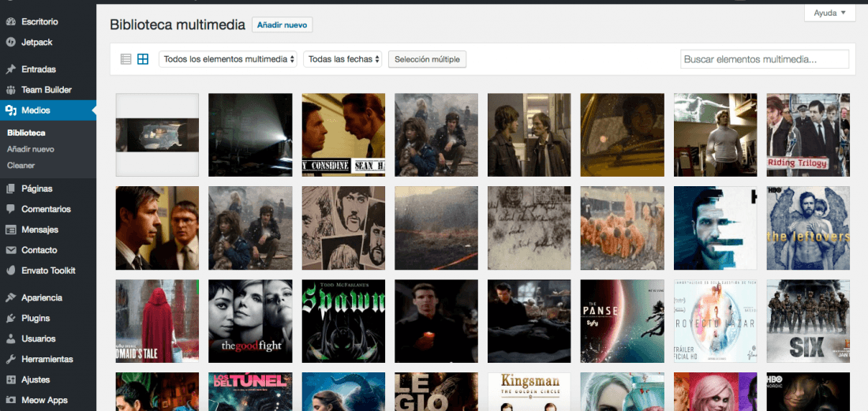Click the Páginas pages icon
Image resolution: width=868 pixels, height=411 pixels.
click(10, 189)
